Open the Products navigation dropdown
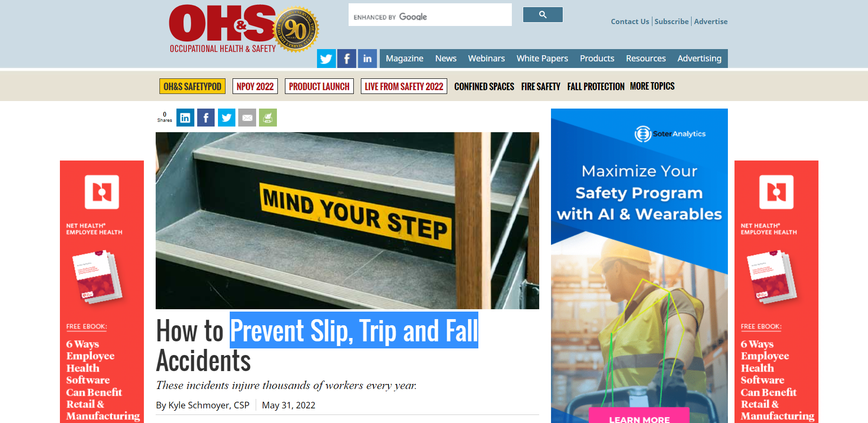Image resolution: width=868 pixels, height=423 pixels. pyautogui.click(x=597, y=59)
